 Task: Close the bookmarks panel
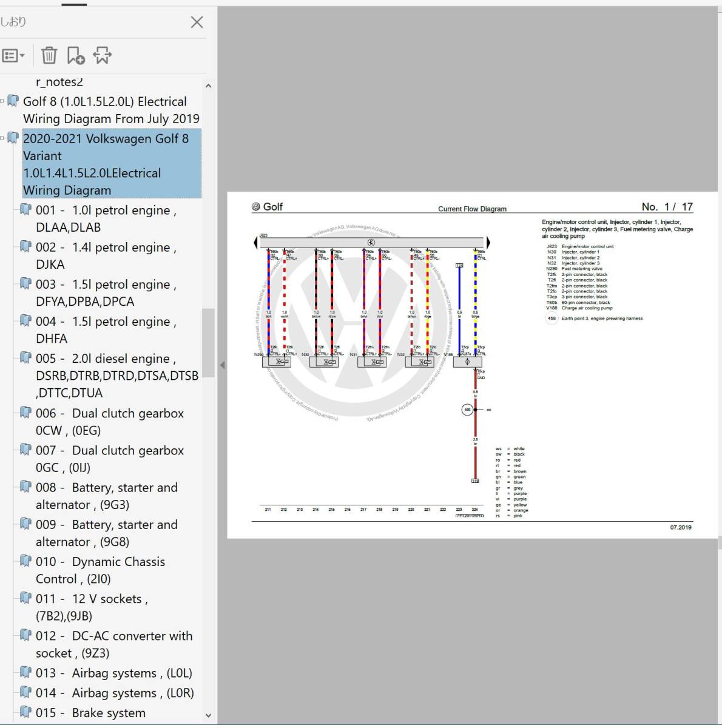point(197,22)
